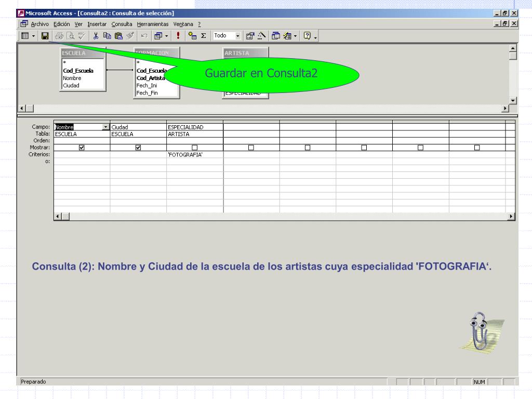The width and height of the screenshot is (532, 399).
Task: Click the Copy toolbar icon
Action: click(107, 36)
